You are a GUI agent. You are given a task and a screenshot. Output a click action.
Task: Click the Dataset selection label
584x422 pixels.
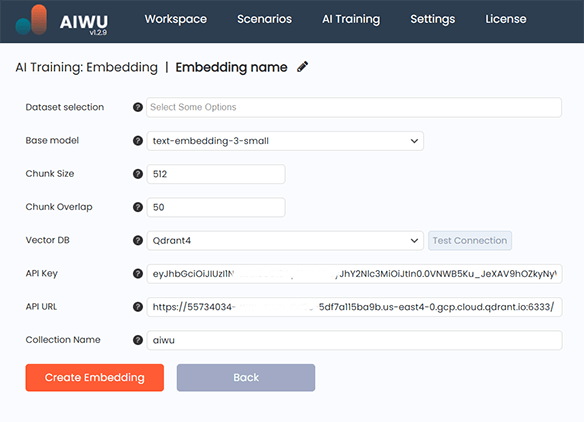pos(65,107)
